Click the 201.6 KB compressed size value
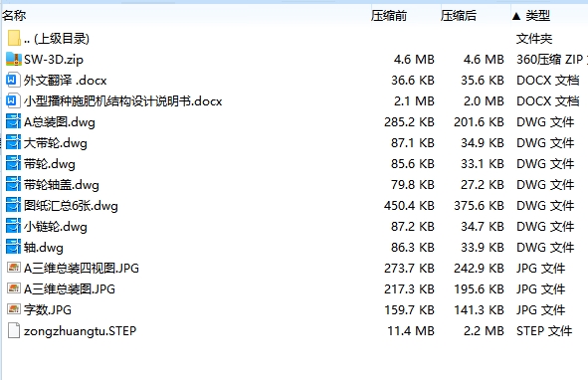Screen dimensions: 588x380 point(479,122)
